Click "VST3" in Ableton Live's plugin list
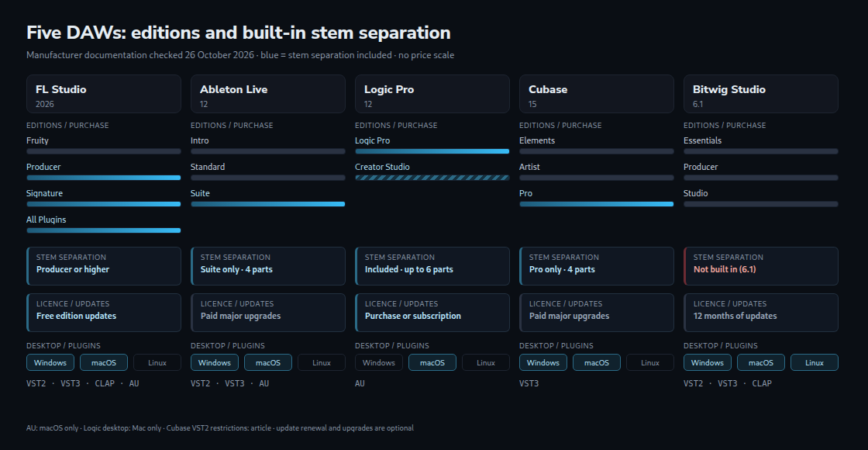868x450 pixels. click(x=235, y=383)
